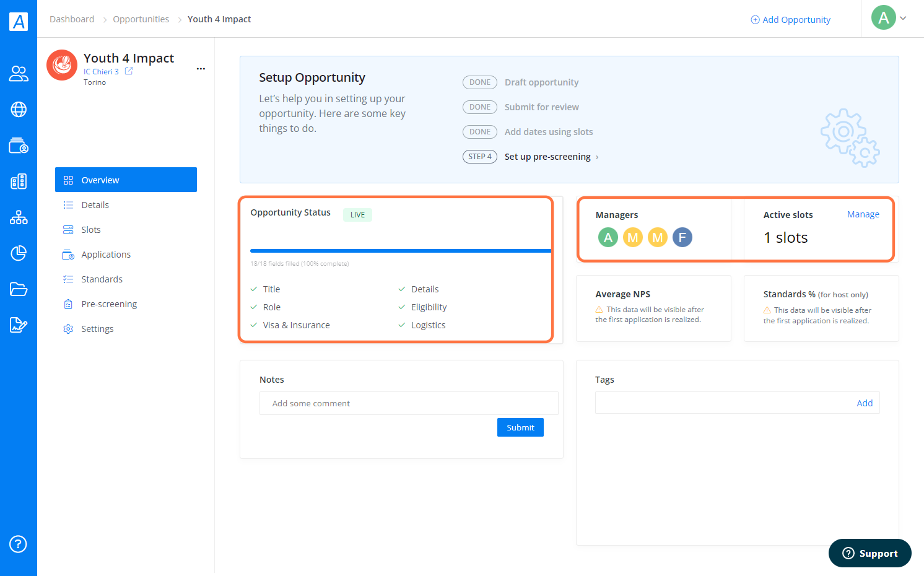924x576 pixels.
Task: Open the help question mark icon
Action: coord(18,544)
